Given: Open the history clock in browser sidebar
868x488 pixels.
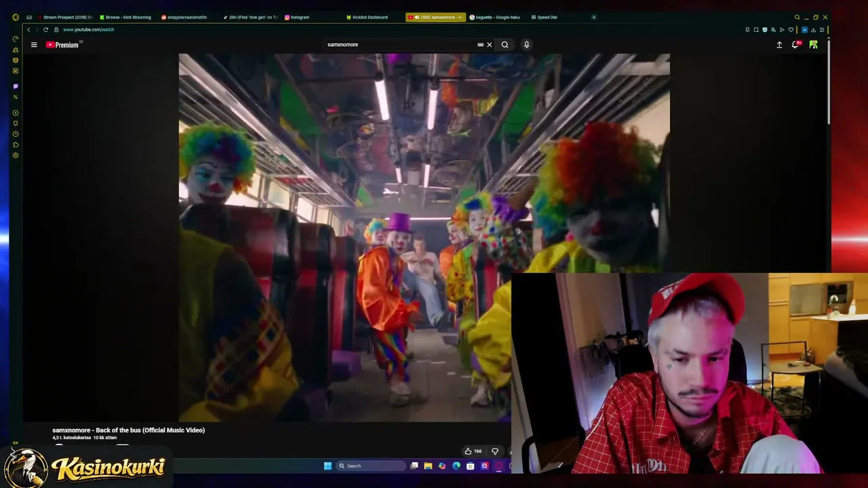Looking at the screenshot, I should [16, 134].
